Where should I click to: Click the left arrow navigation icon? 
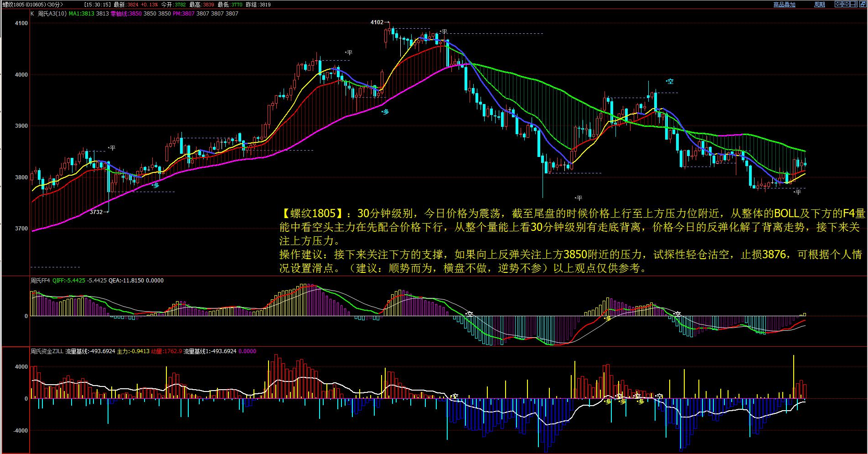point(838,4)
